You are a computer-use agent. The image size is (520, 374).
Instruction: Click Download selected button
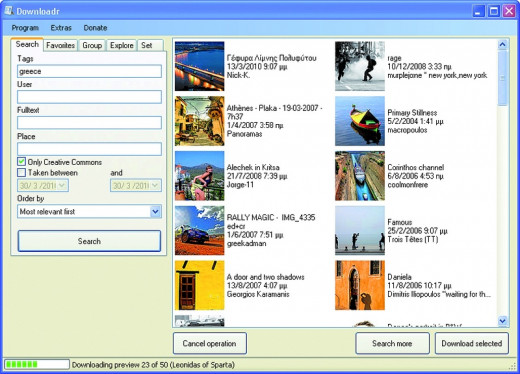point(472,343)
